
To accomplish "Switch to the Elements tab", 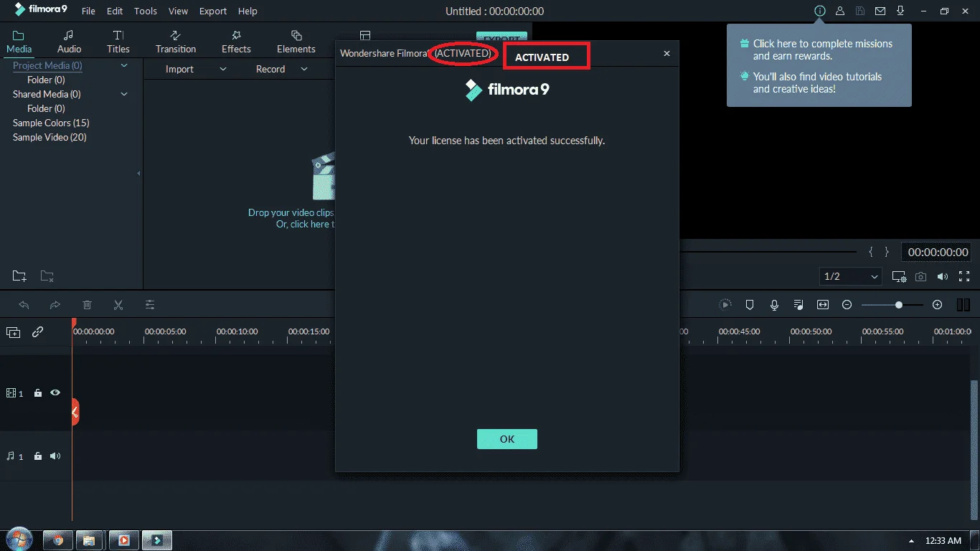I will point(296,42).
